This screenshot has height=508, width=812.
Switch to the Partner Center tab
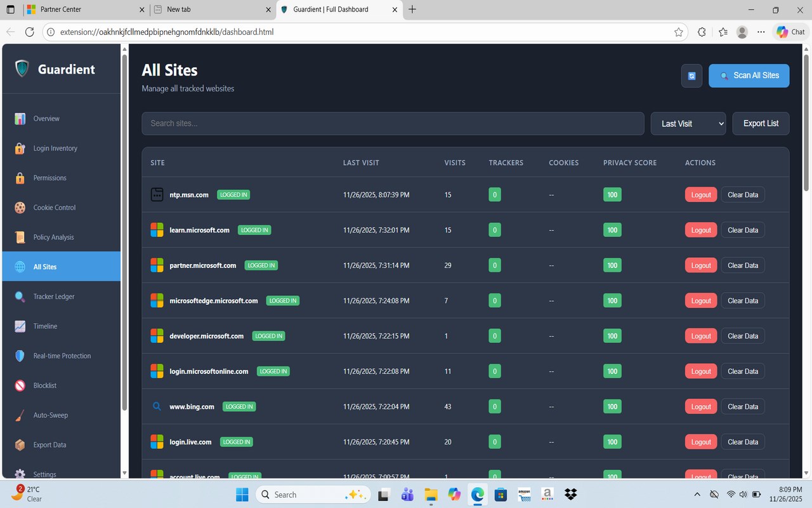pyautogui.click(x=86, y=10)
